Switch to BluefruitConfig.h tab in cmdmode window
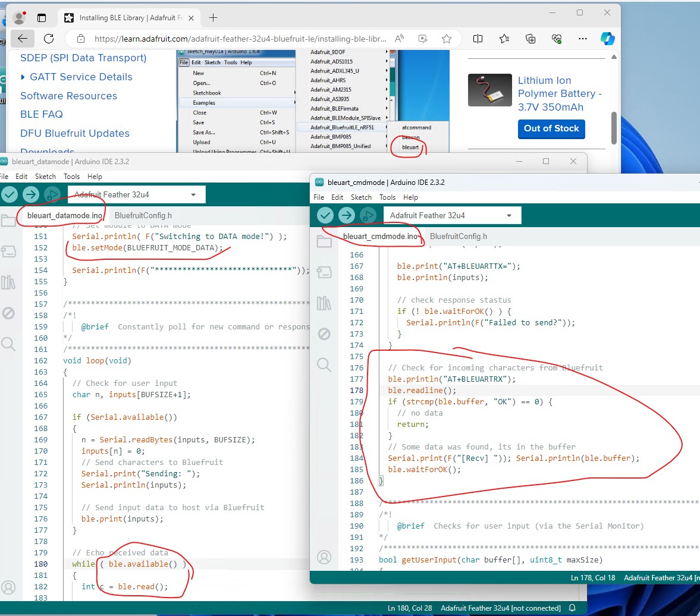 (459, 237)
